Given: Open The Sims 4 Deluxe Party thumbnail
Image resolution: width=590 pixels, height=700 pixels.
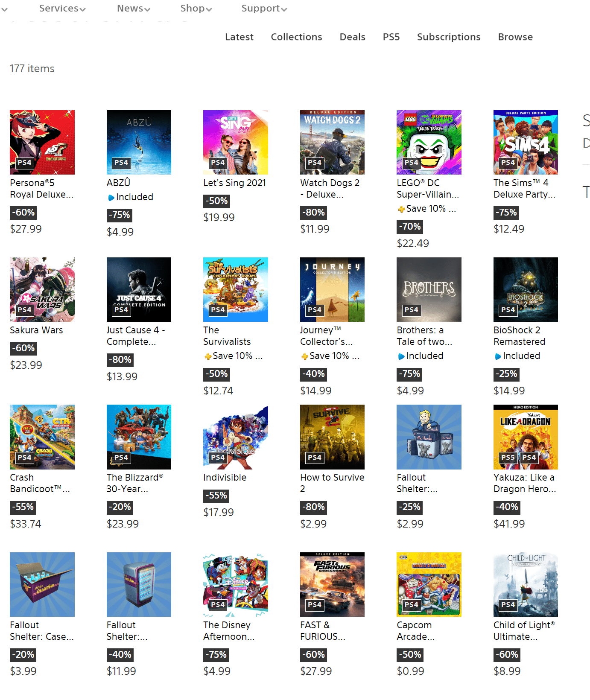Looking at the screenshot, I should coord(526,142).
